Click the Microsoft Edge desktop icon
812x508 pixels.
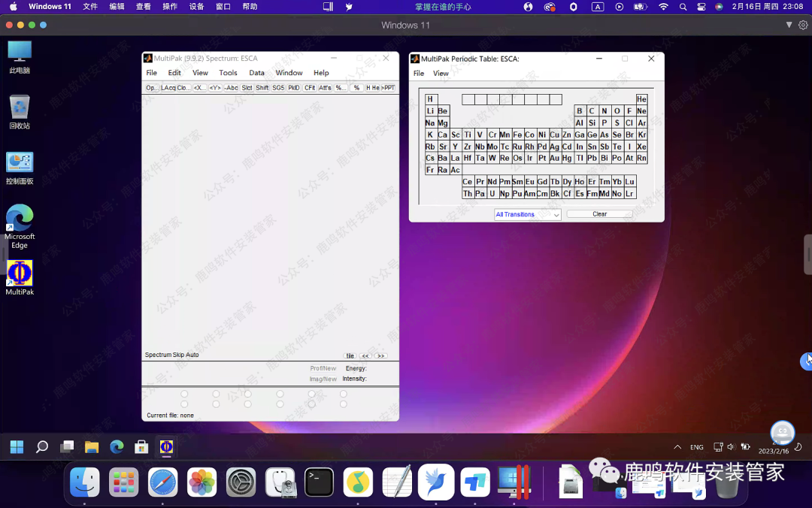[20, 219]
